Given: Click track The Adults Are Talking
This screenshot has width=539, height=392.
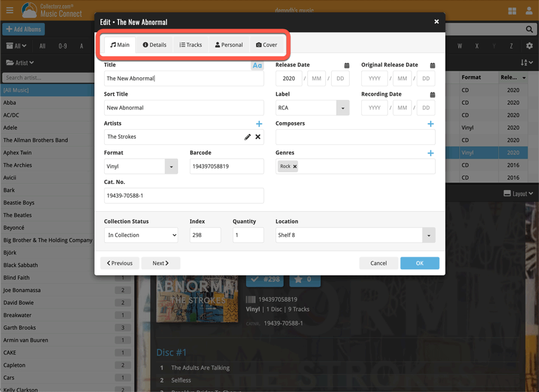Looking at the screenshot, I should (x=200, y=368).
